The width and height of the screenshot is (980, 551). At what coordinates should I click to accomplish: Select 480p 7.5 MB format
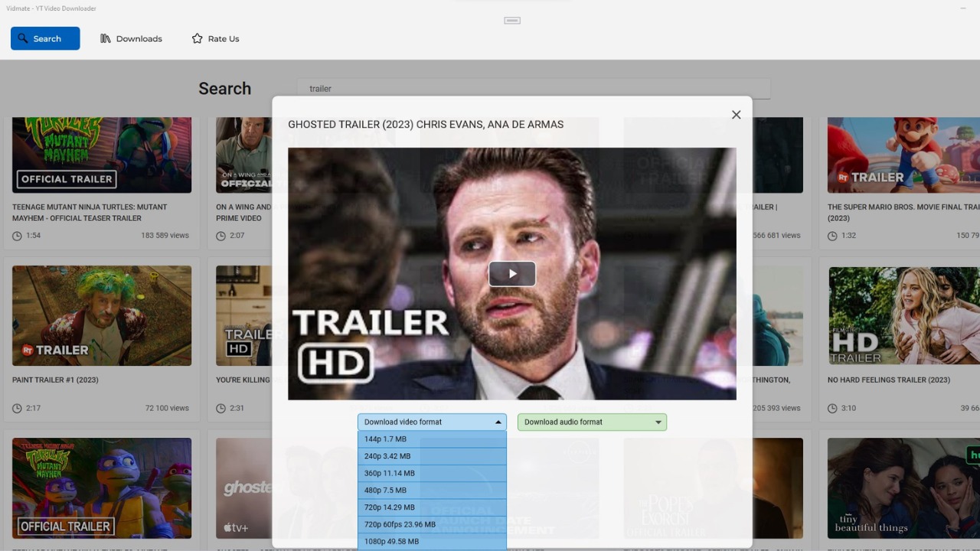pyautogui.click(x=432, y=490)
